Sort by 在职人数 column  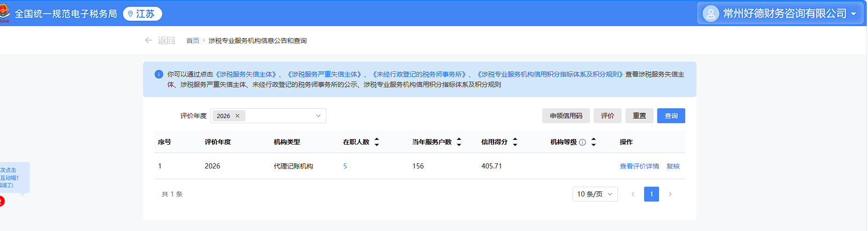377,142
